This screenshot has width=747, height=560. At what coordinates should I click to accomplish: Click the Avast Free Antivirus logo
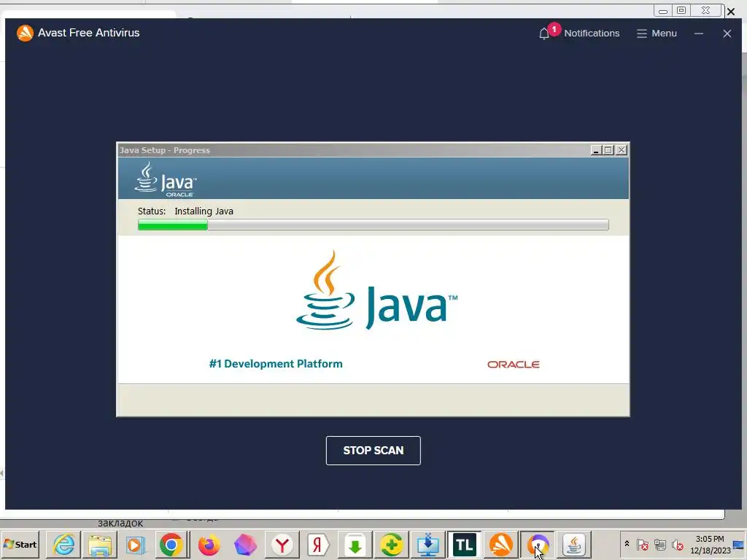[25, 33]
